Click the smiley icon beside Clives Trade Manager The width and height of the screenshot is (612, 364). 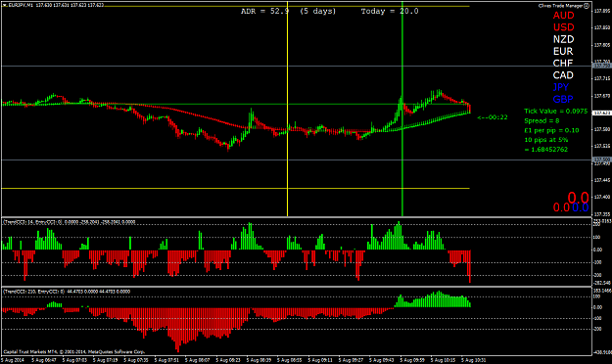(x=587, y=6)
